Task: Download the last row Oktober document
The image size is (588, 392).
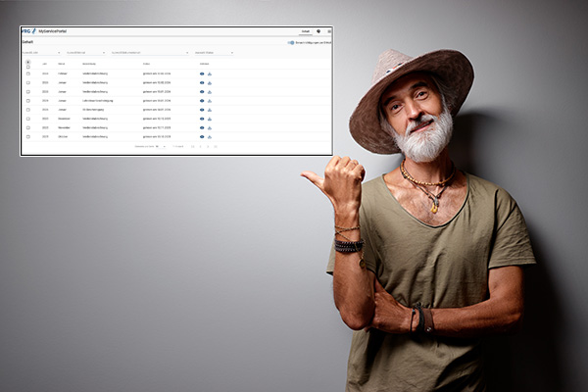Action: [209, 136]
